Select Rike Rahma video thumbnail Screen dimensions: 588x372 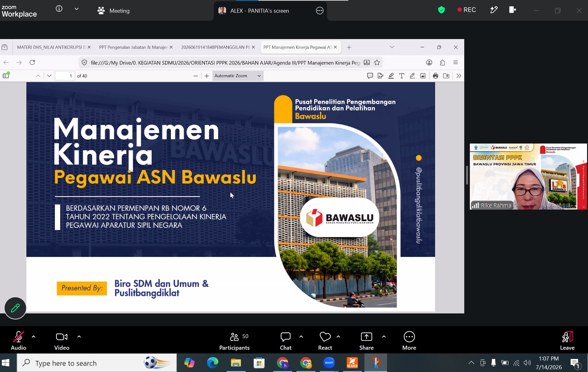click(528, 176)
